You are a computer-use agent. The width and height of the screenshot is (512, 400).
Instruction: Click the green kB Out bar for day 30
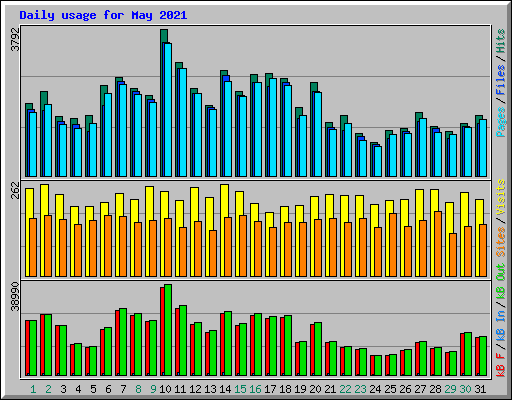[x=468, y=354]
